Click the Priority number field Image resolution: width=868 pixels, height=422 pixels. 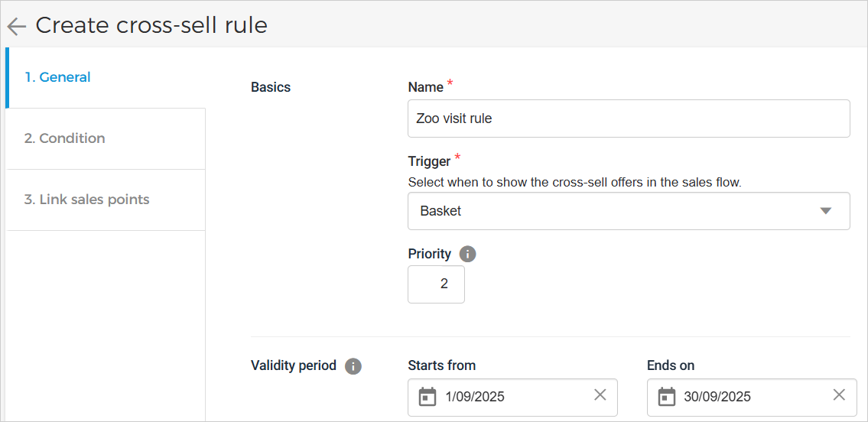coord(436,284)
